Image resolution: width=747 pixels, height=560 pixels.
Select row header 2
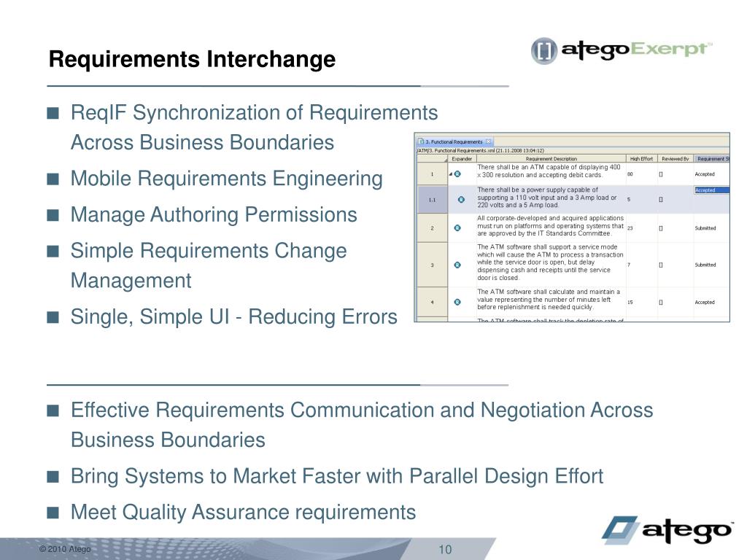(x=432, y=228)
